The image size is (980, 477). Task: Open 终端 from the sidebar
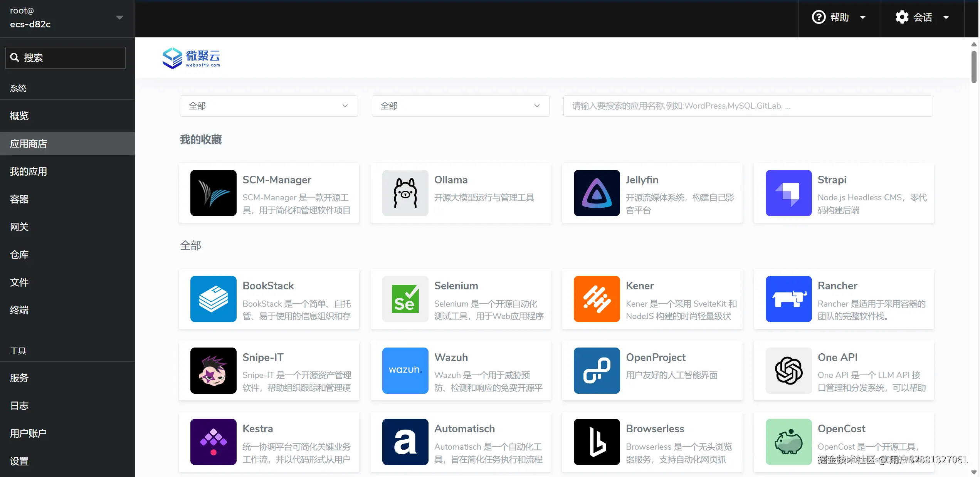pos(19,310)
